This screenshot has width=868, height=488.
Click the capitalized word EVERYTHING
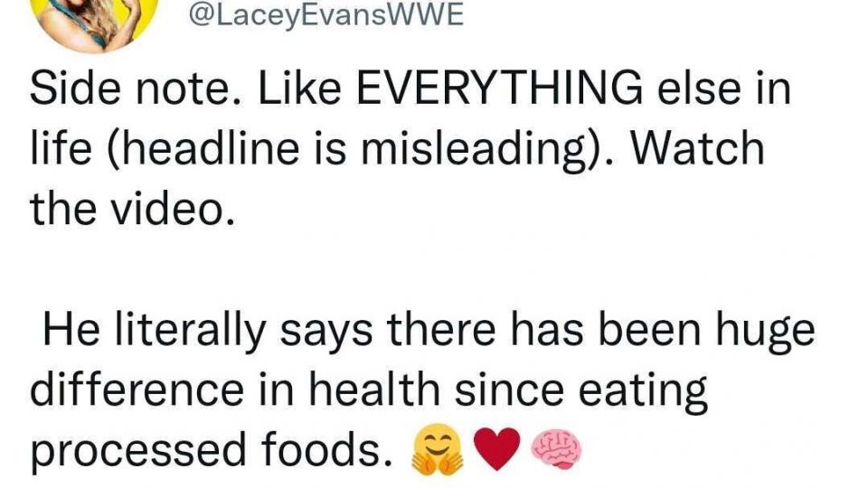click(499, 89)
